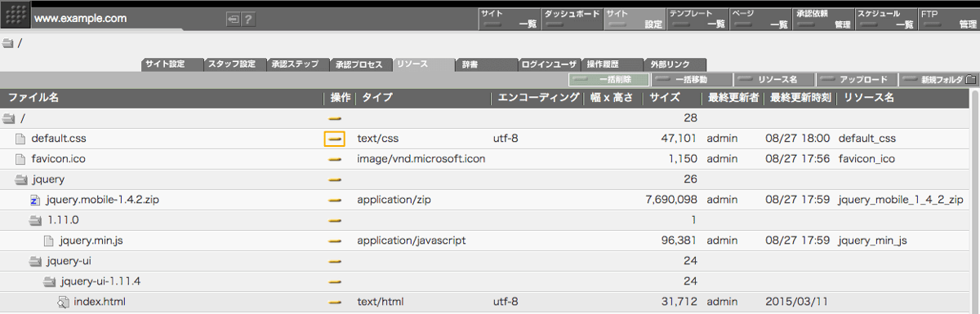The image size is (980, 314).
Task: Collapse the jquery folder
Action: coord(20,179)
